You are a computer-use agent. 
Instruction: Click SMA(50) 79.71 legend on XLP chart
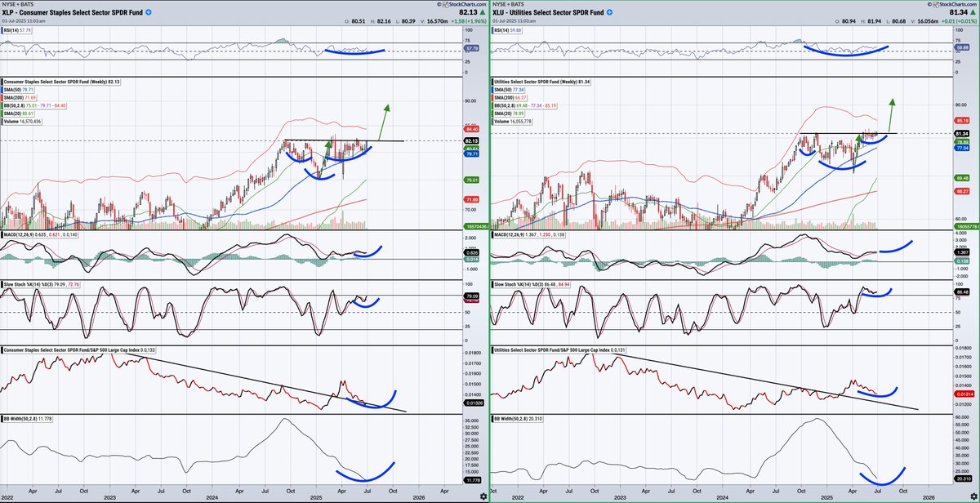18,91
